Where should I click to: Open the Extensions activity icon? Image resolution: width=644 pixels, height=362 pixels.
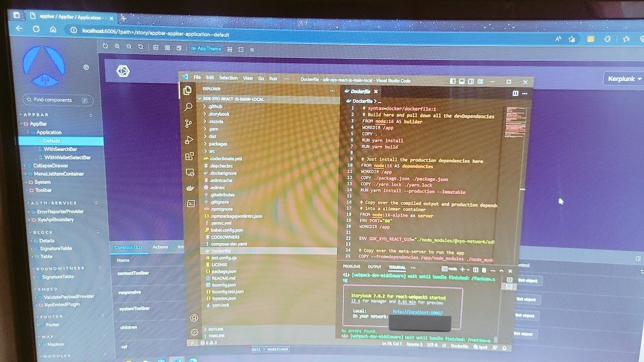(189, 156)
